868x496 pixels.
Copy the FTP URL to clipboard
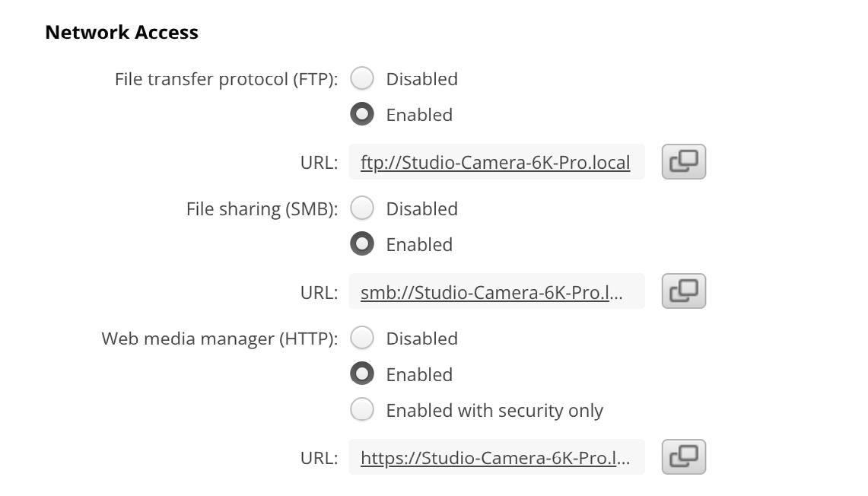pyautogui.click(x=683, y=161)
